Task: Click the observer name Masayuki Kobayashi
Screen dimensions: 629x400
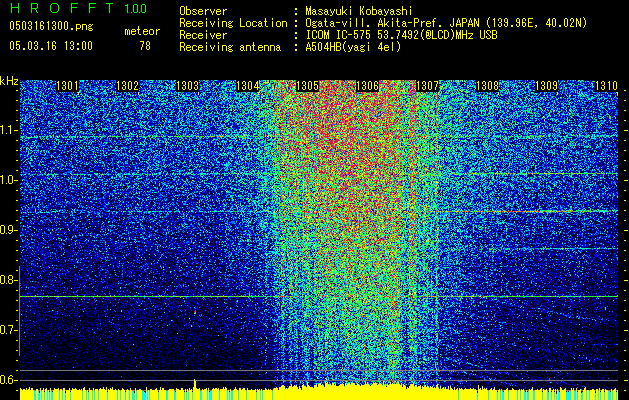Action: pyautogui.click(x=359, y=11)
